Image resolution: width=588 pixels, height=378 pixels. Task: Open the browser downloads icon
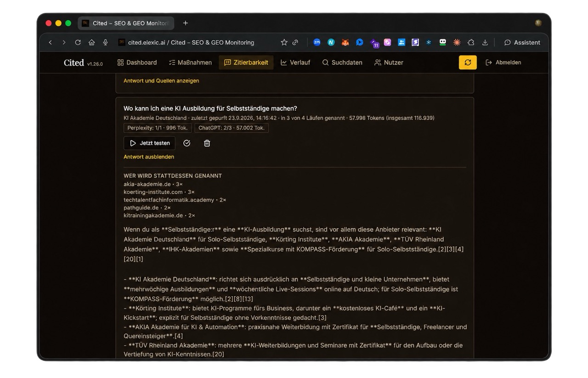click(x=485, y=42)
